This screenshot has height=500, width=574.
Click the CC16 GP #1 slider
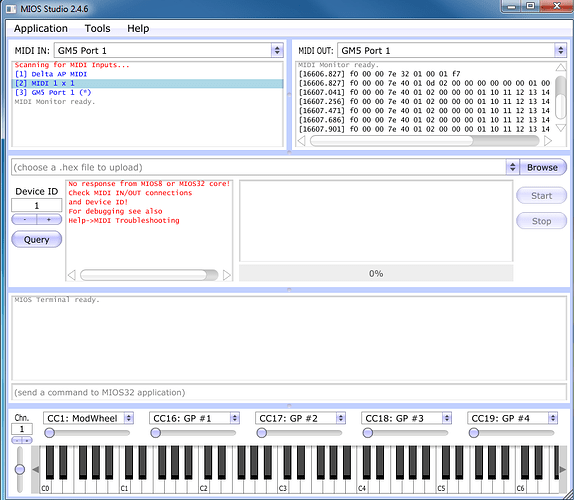[193, 433]
